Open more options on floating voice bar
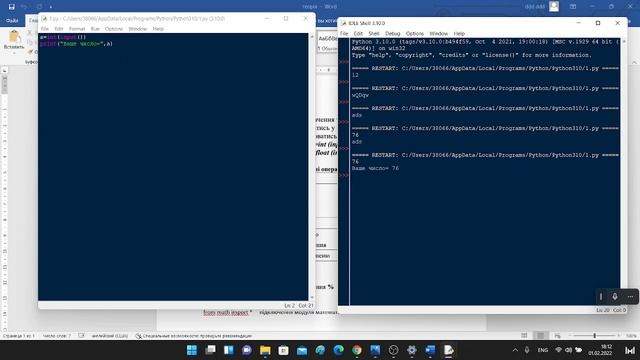Image resolution: width=640 pixels, height=360 pixels. tap(630, 297)
